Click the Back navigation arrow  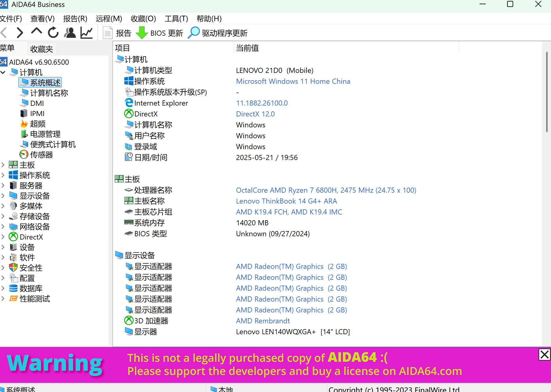pyautogui.click(x=4, y=33)
